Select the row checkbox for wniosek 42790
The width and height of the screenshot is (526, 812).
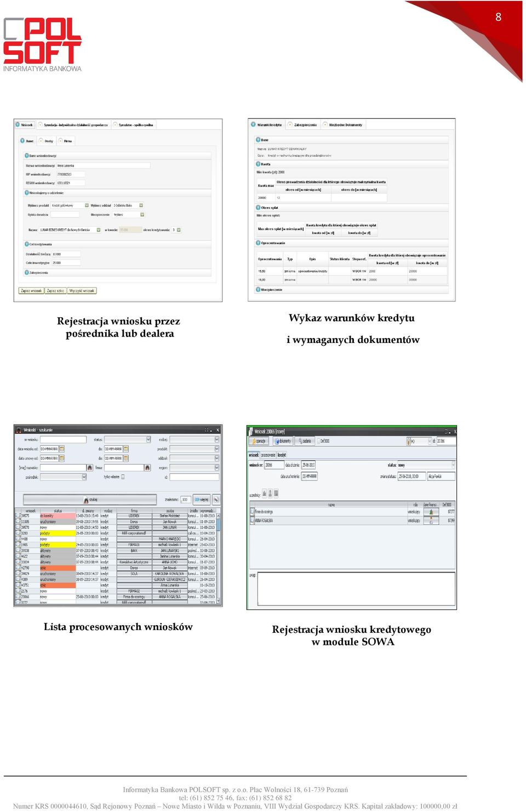click(18, 568)
